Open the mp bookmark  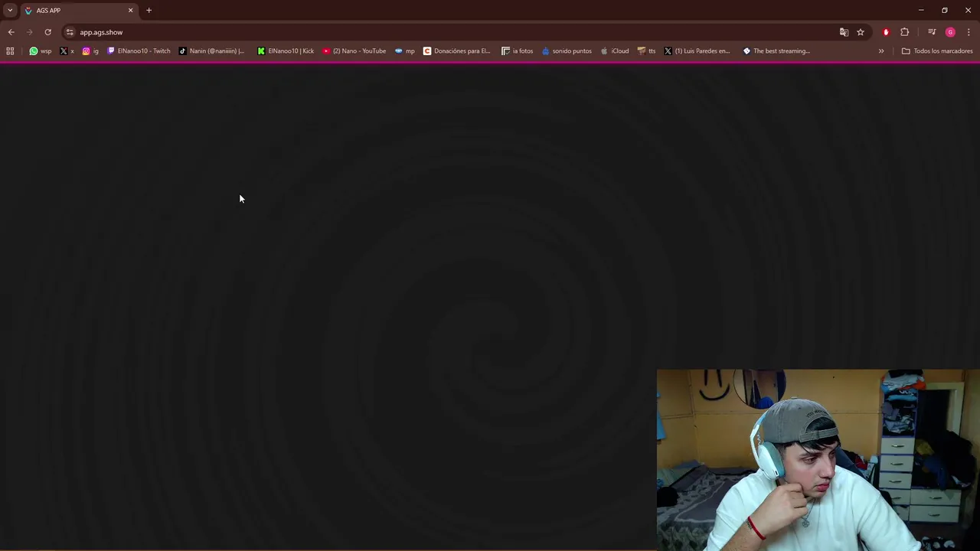(x=404, y=51)
